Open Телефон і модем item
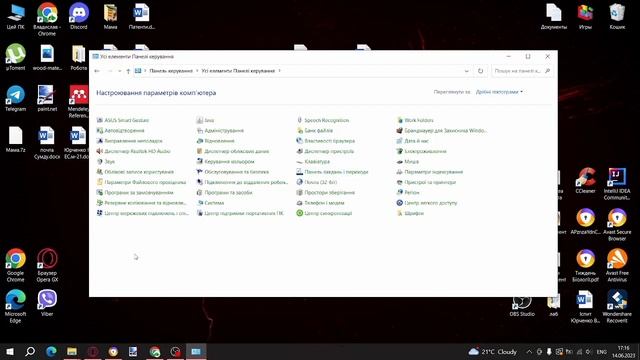 (x=320, y=203)
